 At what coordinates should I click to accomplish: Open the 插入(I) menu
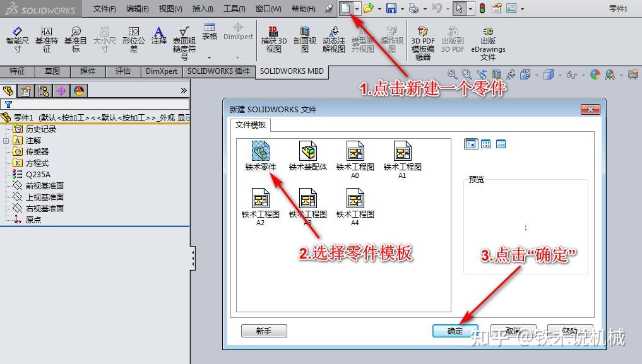[203, 9]
